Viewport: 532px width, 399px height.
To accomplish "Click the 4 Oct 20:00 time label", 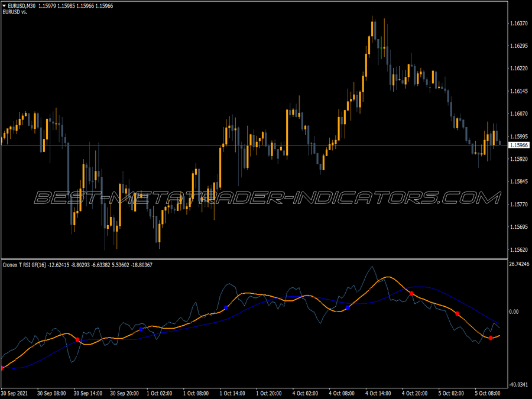I will click(414, 393).
